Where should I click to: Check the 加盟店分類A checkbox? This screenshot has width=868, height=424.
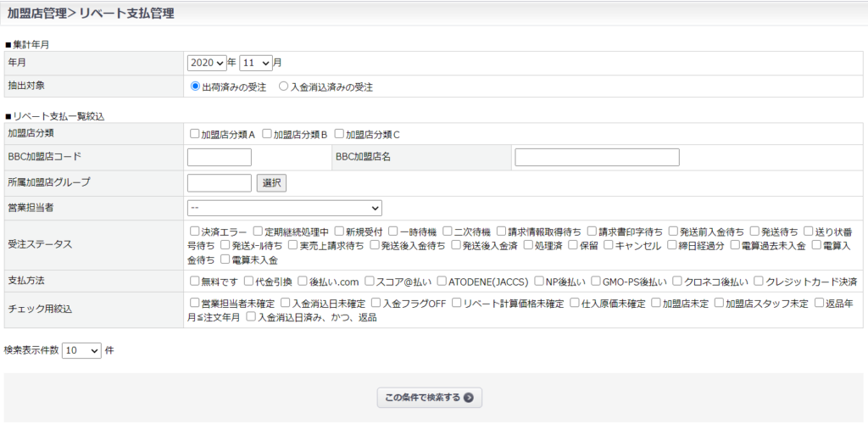[x=196, y=134]
